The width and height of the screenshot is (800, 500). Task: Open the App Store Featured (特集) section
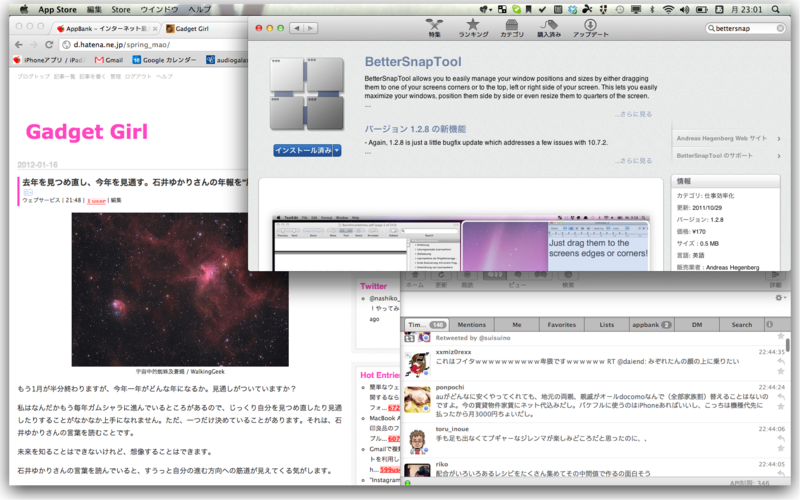pyautogui.click(x=434, y=28)
